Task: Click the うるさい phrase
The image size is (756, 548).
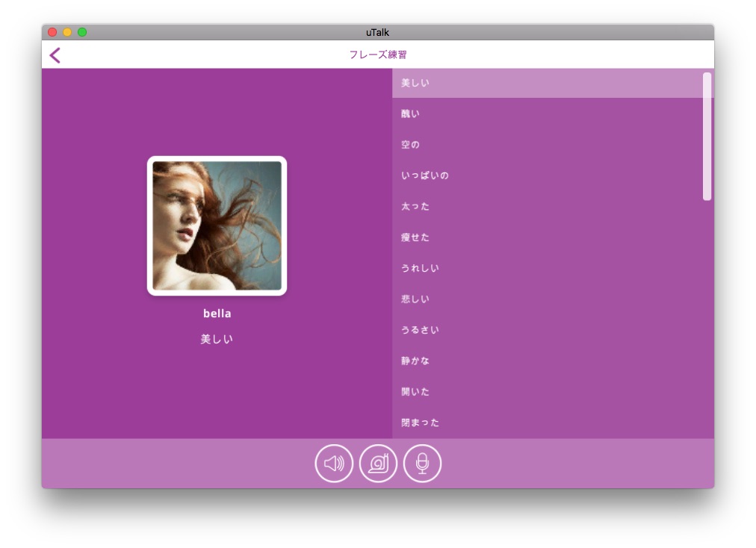Action: pos(420,330)
